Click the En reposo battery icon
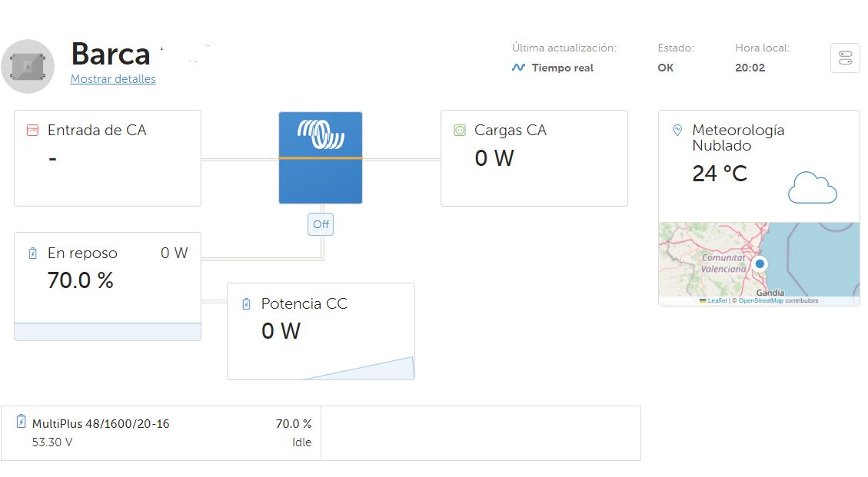 32,253
